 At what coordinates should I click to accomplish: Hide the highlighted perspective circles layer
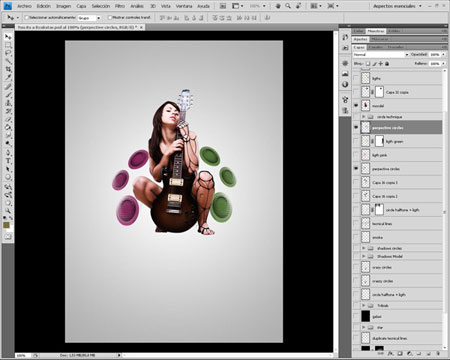pos(356,127)
